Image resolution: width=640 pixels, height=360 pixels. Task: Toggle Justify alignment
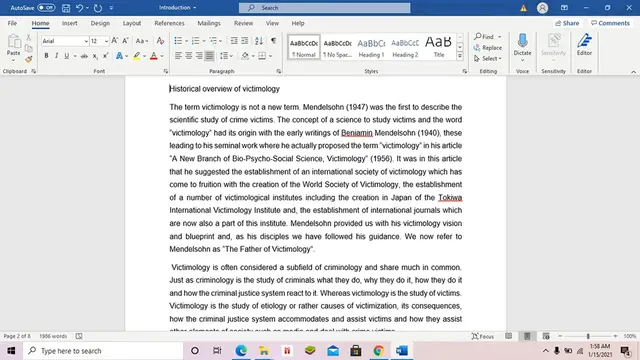click(x=209, y=56)
